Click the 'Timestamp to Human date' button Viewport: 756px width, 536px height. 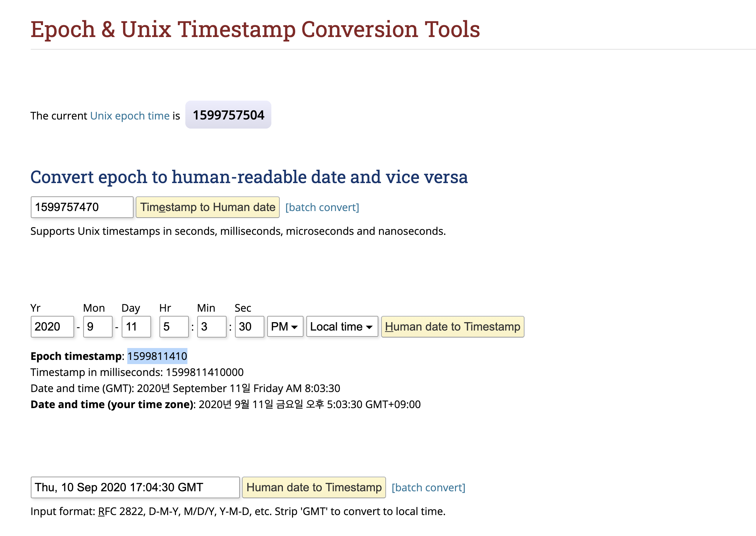tap(207, 207)
